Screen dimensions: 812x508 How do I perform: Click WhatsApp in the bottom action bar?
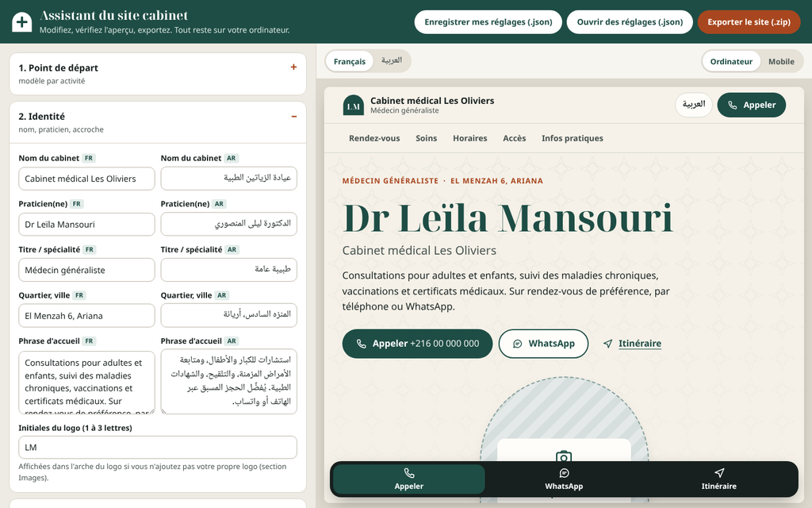tap(564, 479)
